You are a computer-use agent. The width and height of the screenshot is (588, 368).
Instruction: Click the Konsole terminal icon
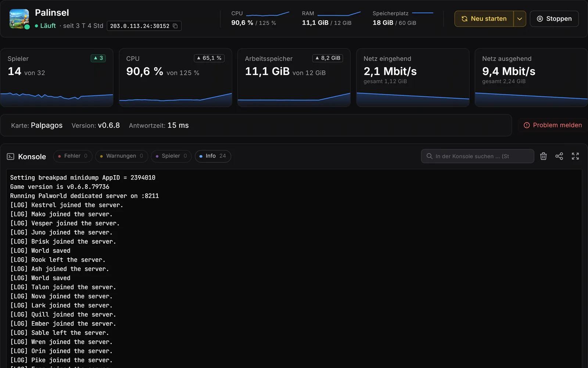[11, 156]
